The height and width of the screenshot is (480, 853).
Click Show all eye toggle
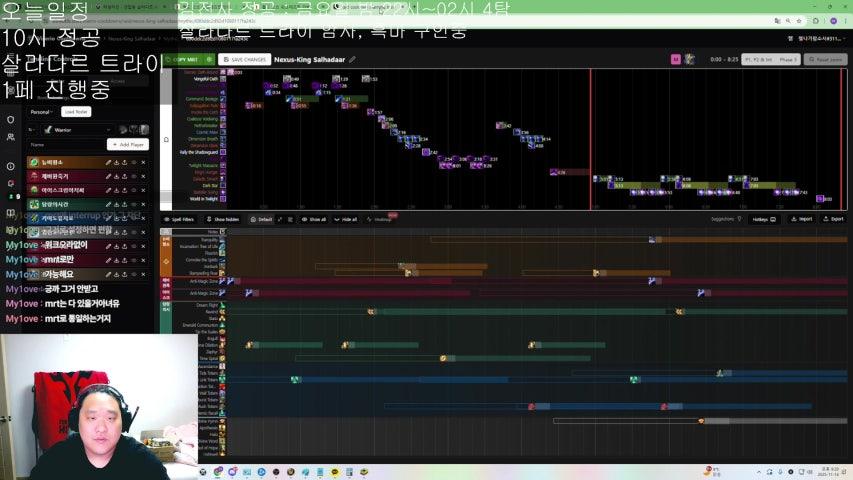(x=313, y=219)
